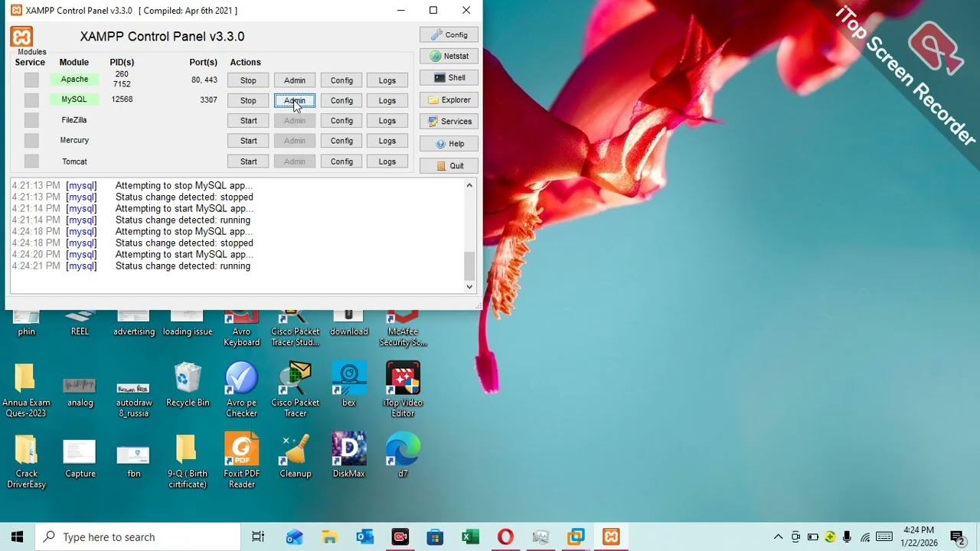Click the XAMPP logo in control panel

pyautogui.click(x=22, y=37)
